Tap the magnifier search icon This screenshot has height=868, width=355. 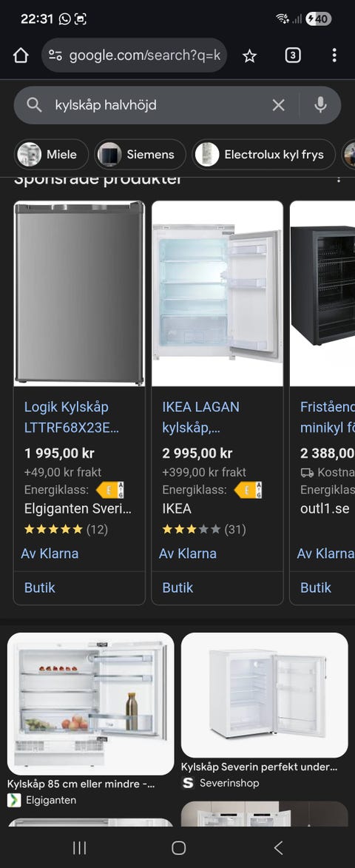(34, 105)
